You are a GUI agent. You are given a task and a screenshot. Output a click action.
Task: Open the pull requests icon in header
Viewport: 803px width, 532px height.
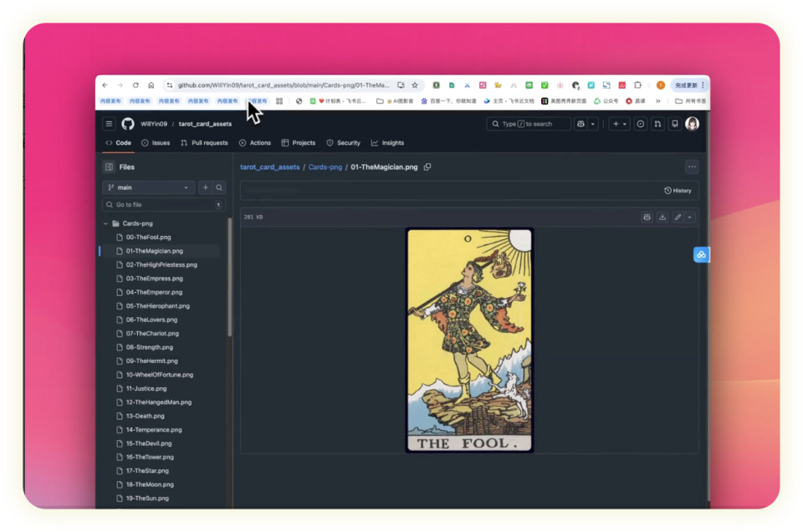point(657,124)
